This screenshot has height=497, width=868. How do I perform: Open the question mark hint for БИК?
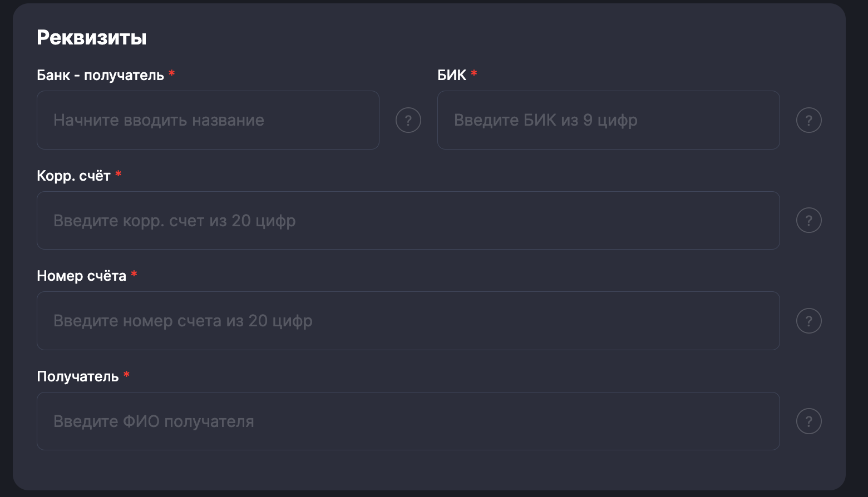click(809, 120)
